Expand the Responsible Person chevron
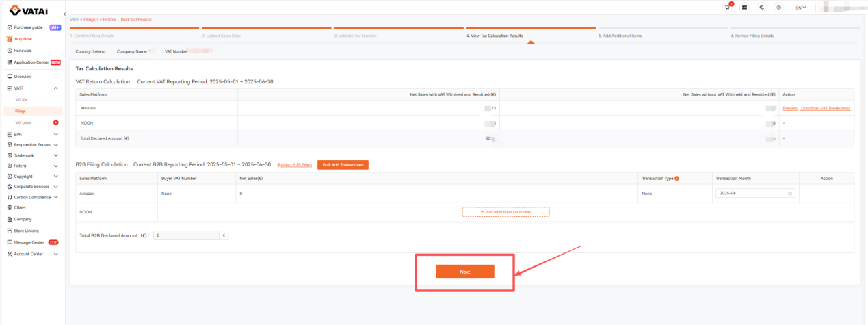The image size is (868, 325). pos(56,145)
